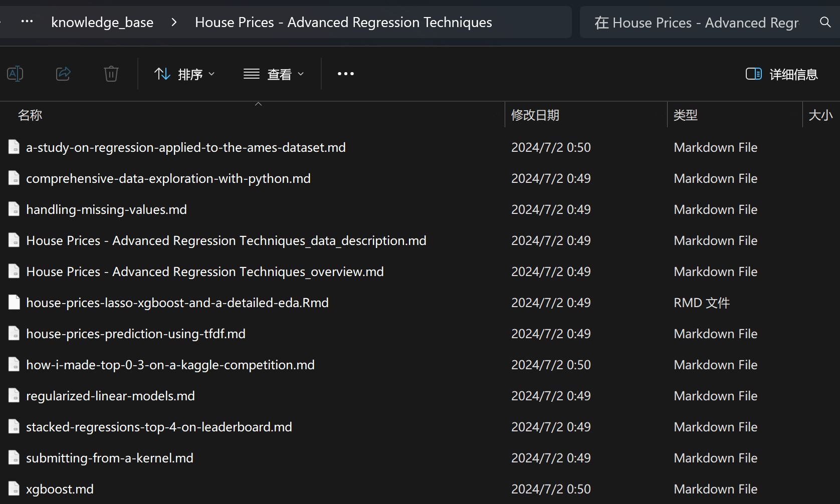Select file submitting-from-a-kernel.md
Screen dimensions: 840x504
click(x=110, y=458)
